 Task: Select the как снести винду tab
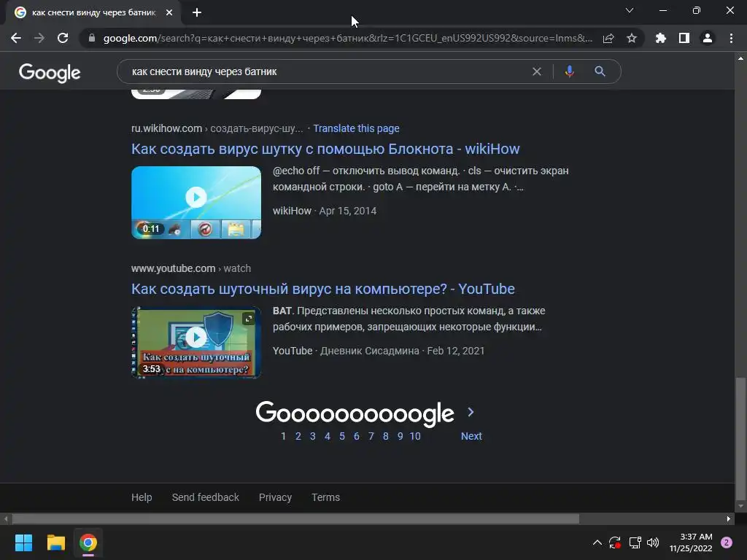[x=93, y=13]
